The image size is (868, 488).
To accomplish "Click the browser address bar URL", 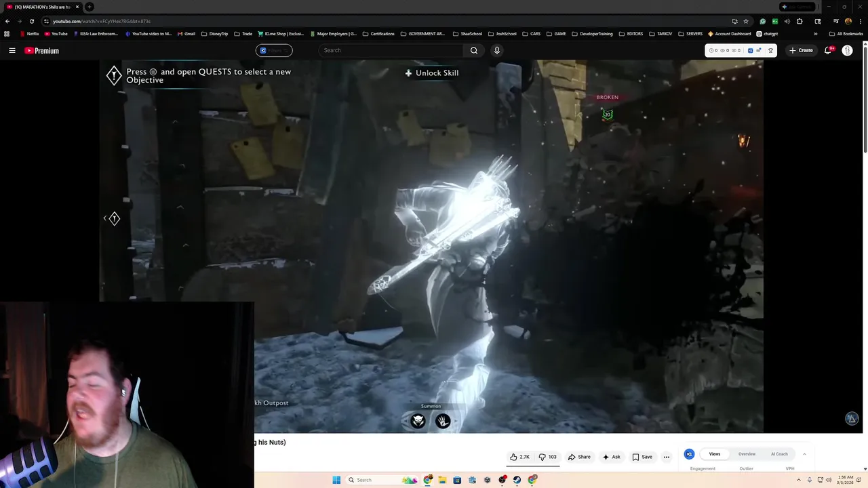I will point(102,21).
